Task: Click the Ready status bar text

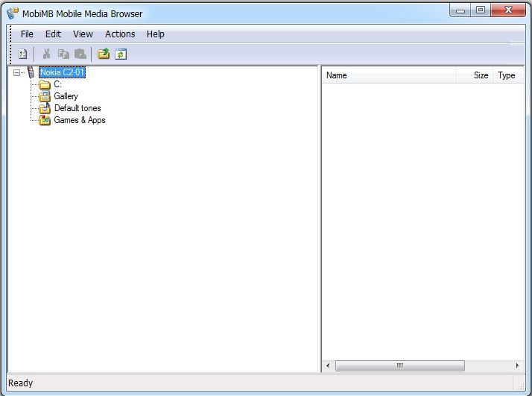Action: (20, 383)
